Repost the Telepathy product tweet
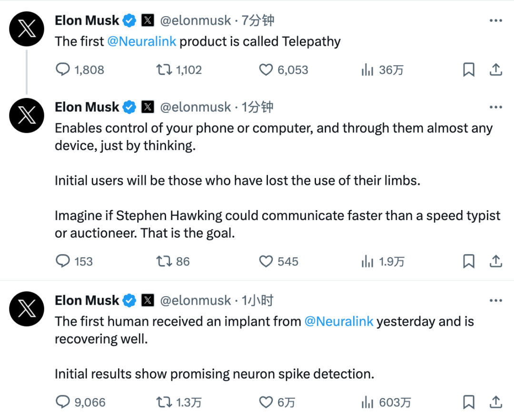This screenshot has width=514, height=420. pyautogui.click(x=164, y=70)
